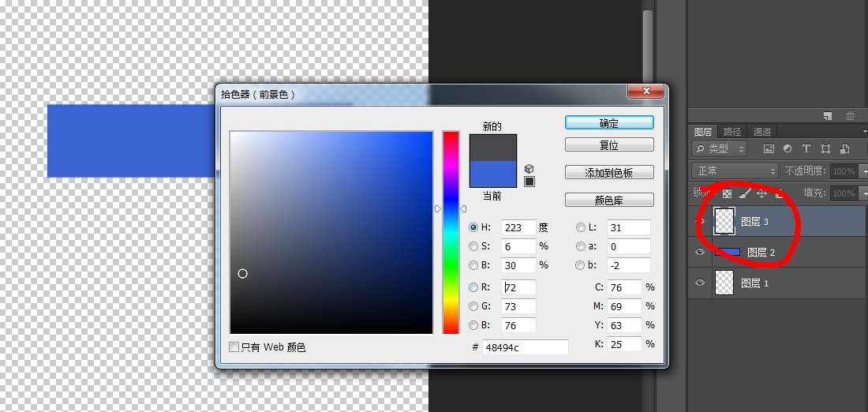Select the R red radio button
This screenshot has height=412, width=868.
pos(473,287)
